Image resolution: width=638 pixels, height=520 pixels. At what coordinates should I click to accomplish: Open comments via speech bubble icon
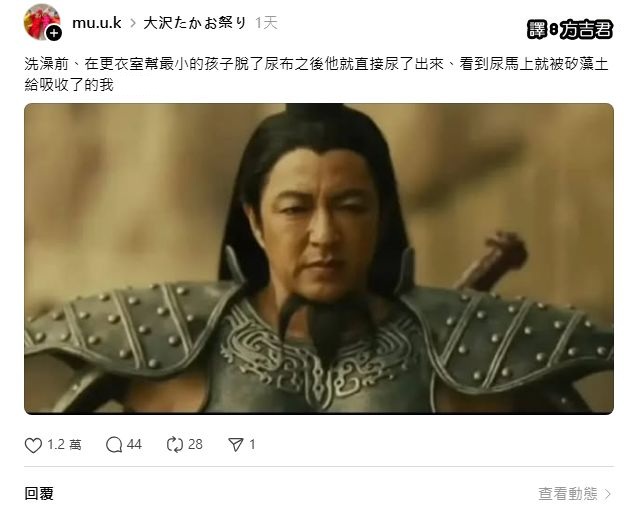pos(114,445)
